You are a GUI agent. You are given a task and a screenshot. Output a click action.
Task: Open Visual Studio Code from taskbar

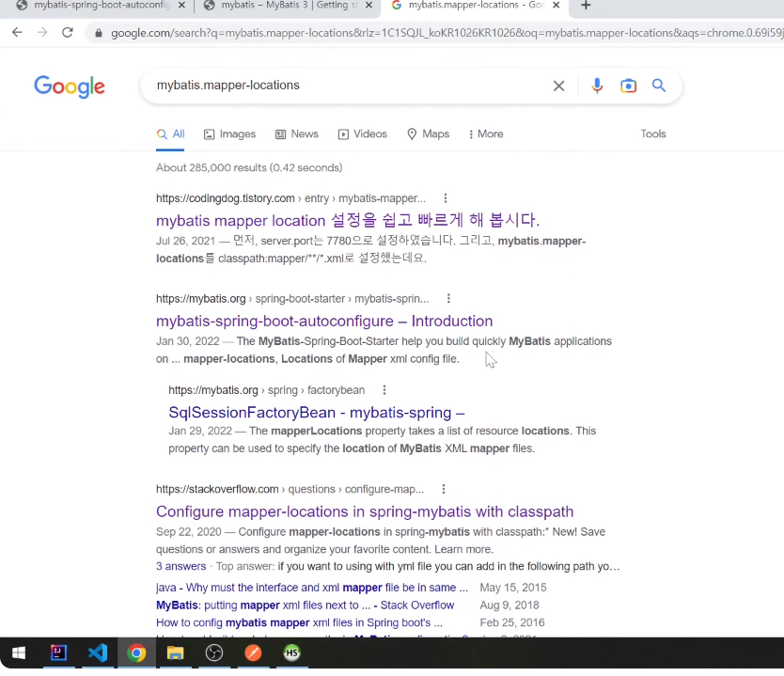98,652
